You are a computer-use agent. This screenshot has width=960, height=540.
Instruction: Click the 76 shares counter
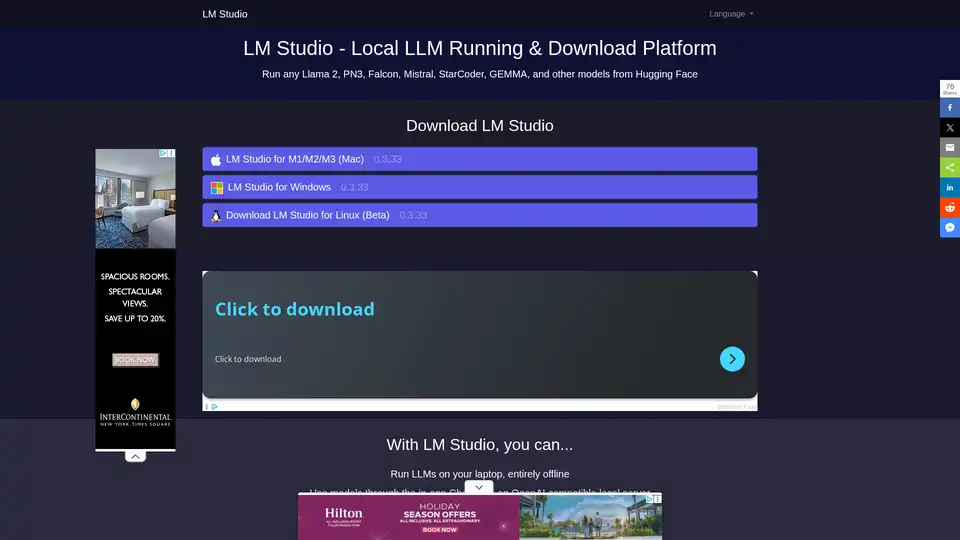pyautogui.click(x=950, y=89)
